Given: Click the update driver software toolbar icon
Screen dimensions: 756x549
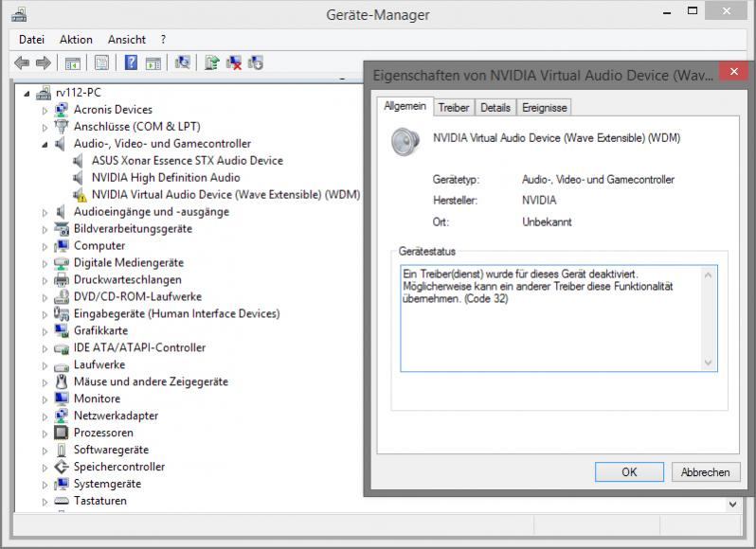Looking at the screenshot, I should 211,63.
